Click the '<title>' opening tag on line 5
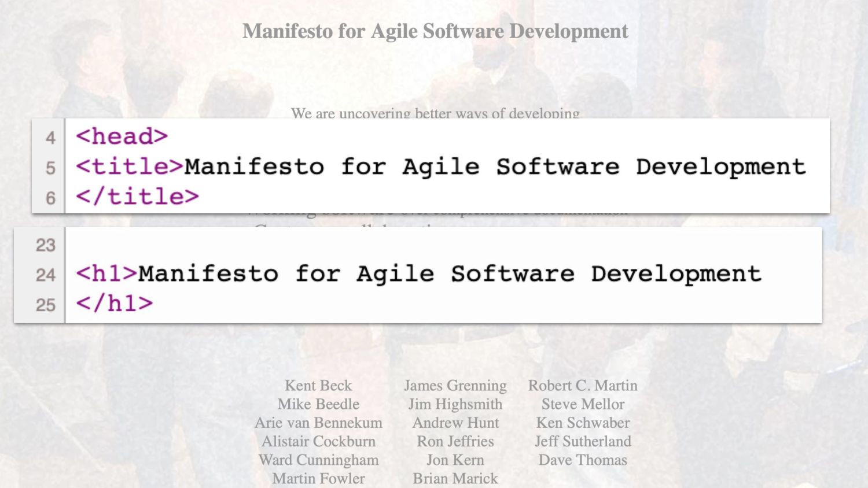The image size is (868, 488). (130, 167)
